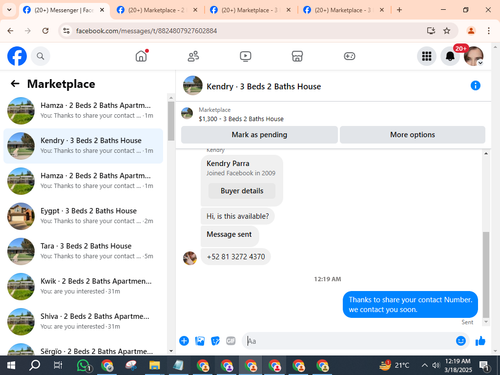Click Mark as pending button
This screenshot has height=375, width=500.
click(259, 135)
